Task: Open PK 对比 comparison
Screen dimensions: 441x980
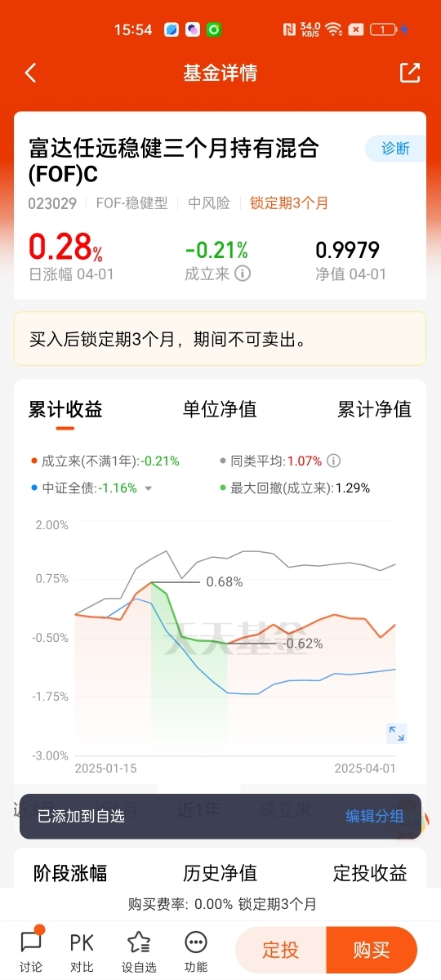Action: coord(81,951)
